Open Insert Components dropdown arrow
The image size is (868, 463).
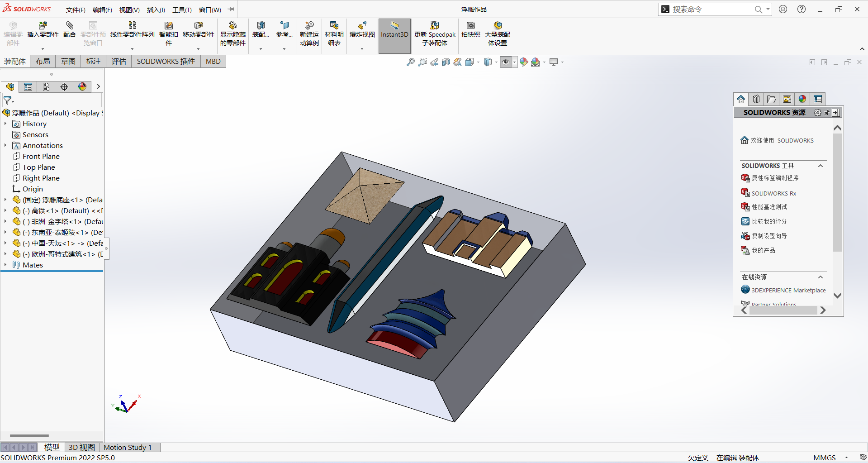click(43, 49)
